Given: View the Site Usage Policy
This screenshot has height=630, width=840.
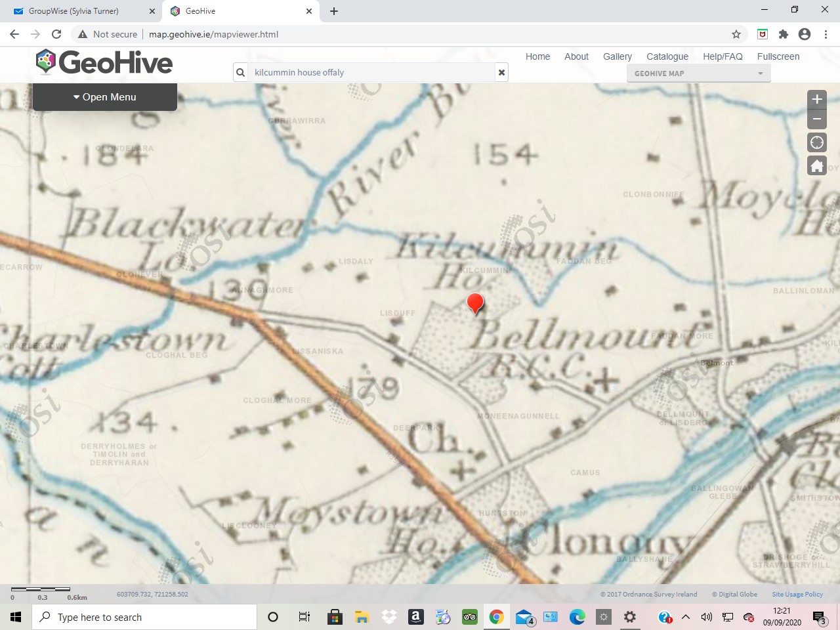Looking at the screenshot, I should tap(797, 594).
